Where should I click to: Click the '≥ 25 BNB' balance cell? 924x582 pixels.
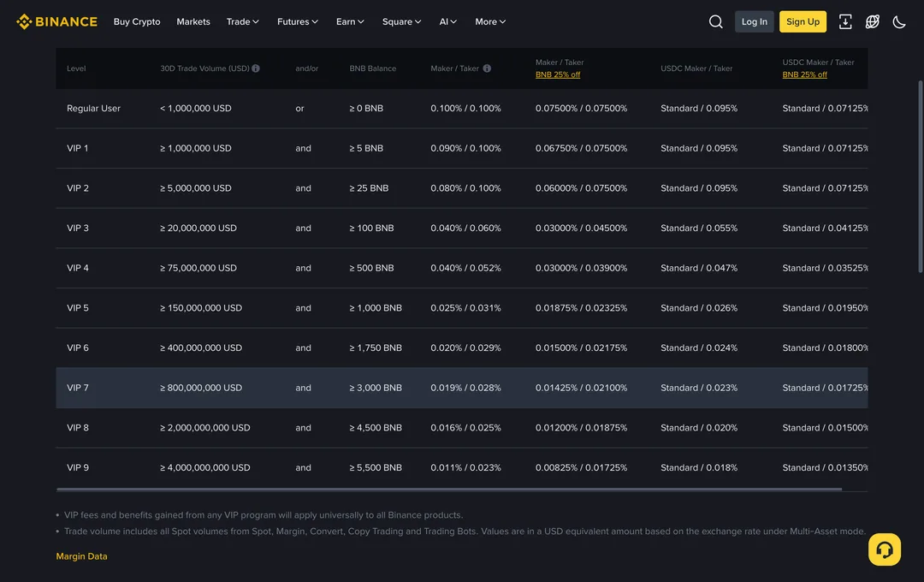click(x=369, y=188)
